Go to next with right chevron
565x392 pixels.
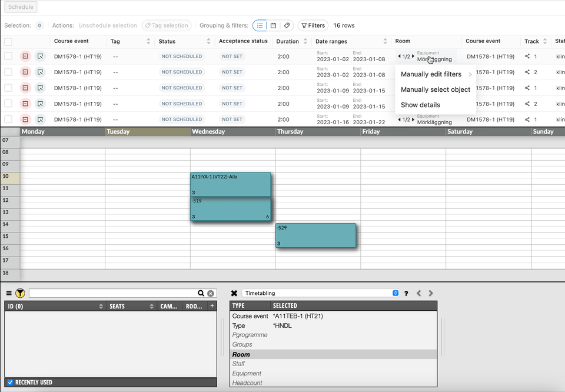point(431,293)
